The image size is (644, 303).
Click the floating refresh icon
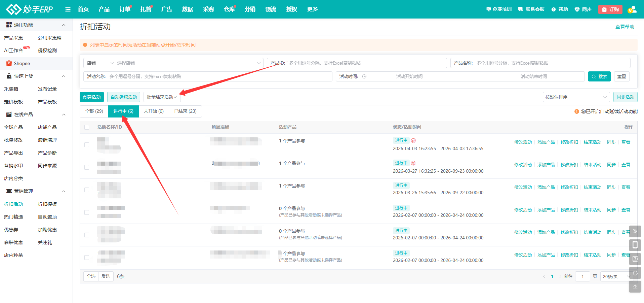(635, 273)
